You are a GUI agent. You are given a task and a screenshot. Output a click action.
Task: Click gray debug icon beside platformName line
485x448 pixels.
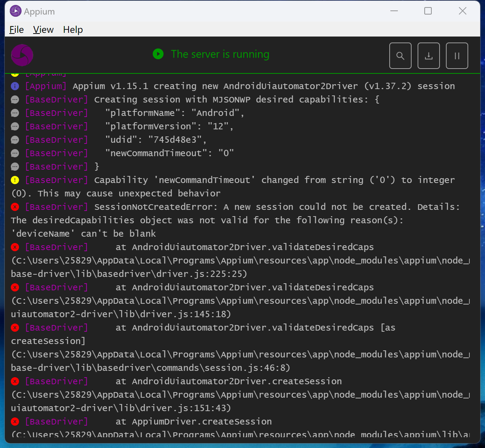15,113
